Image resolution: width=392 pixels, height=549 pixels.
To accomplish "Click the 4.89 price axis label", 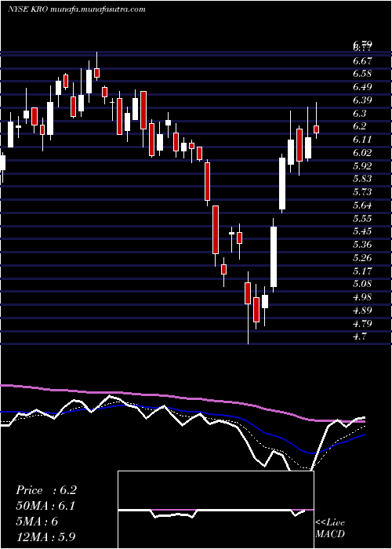I will 362,311.
